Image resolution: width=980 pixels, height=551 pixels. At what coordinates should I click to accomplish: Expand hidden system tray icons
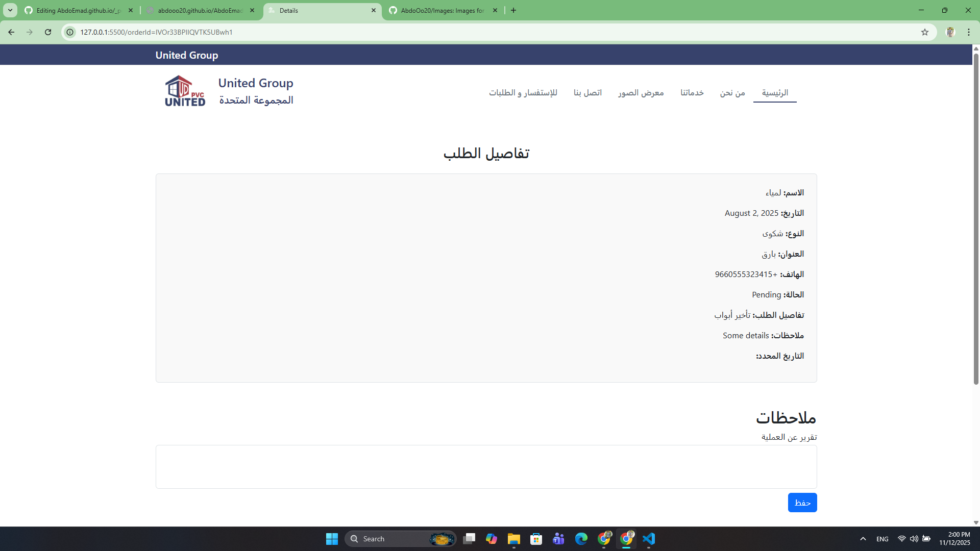[x=863, y=538]
